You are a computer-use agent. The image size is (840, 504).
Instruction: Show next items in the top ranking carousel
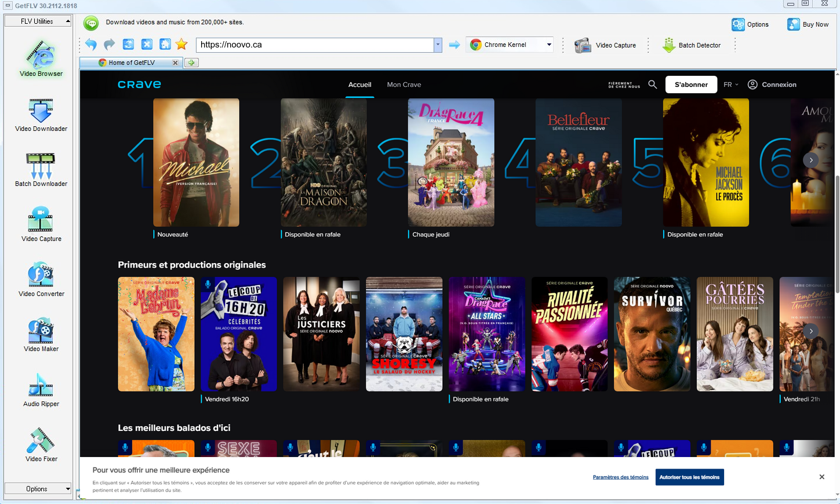[x=811, y=160]
